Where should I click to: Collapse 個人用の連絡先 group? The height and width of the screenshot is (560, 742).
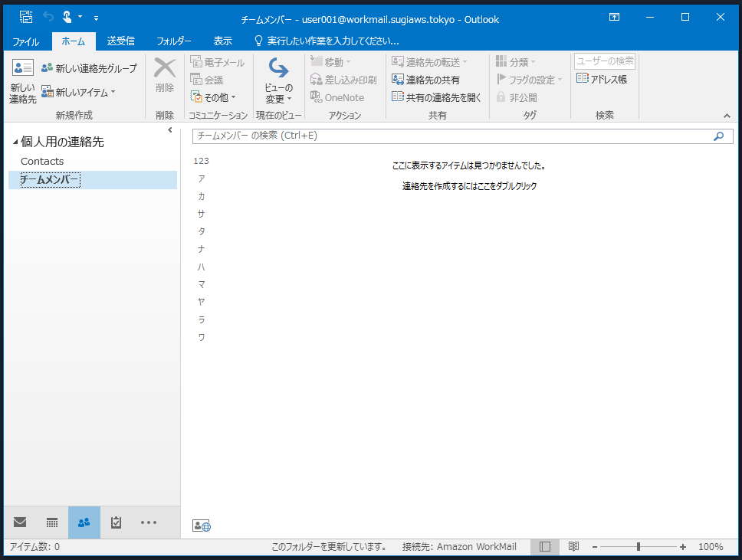[15, 142]
